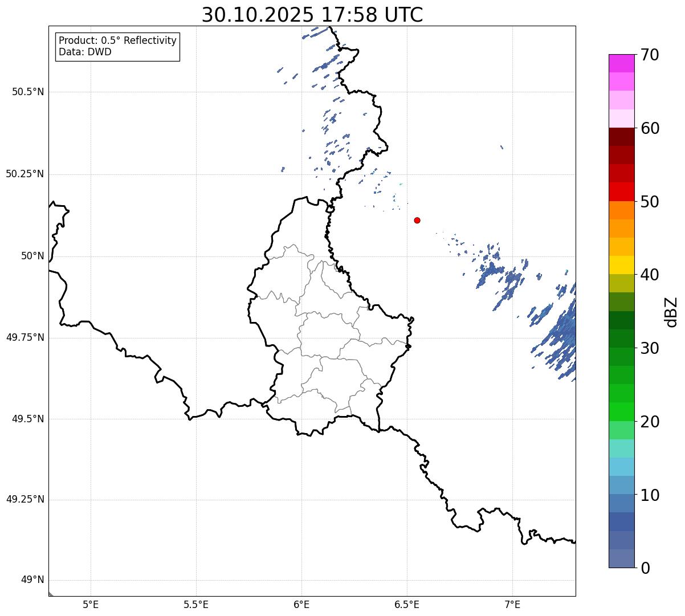Click the dark maroon band just below 60

[x=621, y=137]
